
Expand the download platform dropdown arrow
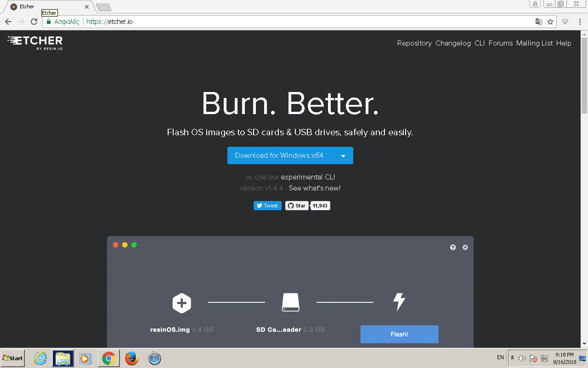[343, 156]
